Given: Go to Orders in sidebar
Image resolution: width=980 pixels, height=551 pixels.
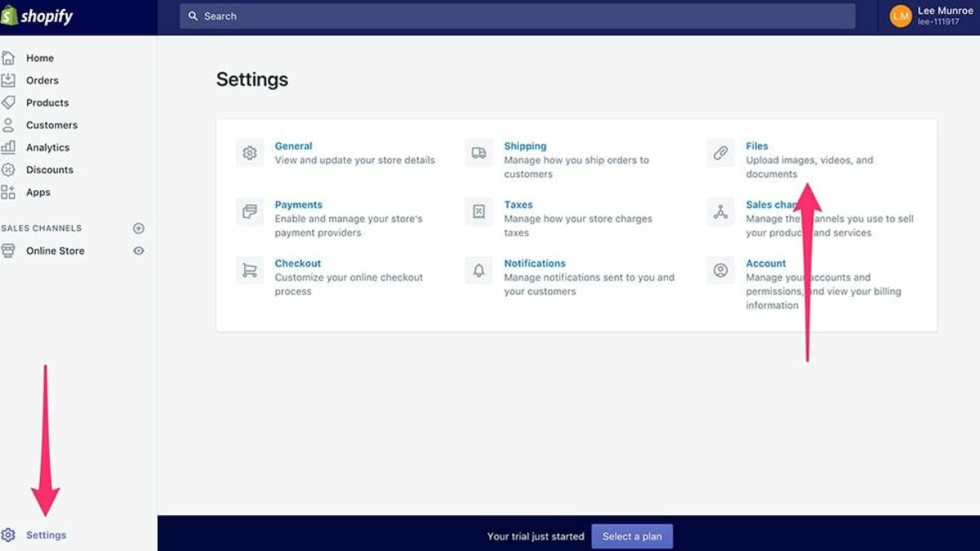Looking at the screenshot, I should [42, 80].
